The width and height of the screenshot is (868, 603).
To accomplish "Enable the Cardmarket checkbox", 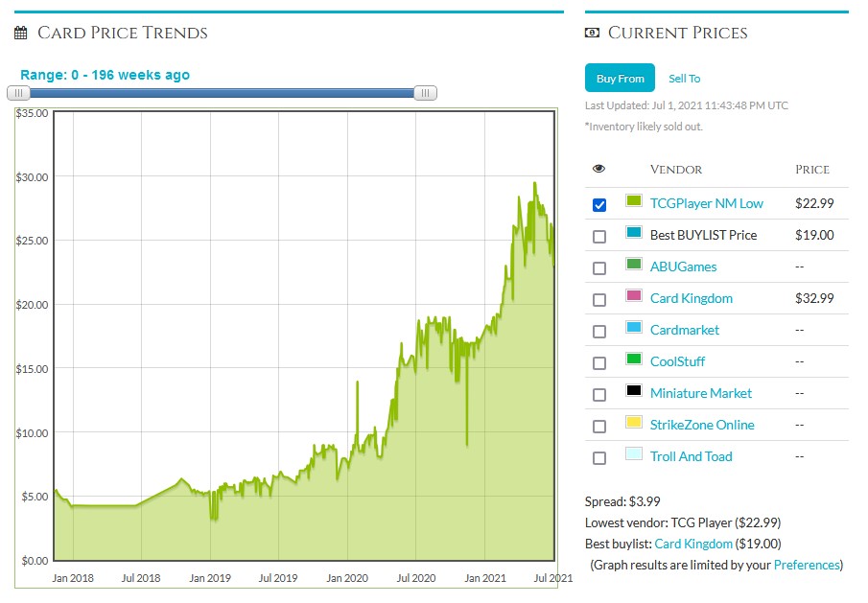I will [x=598, y=331].
